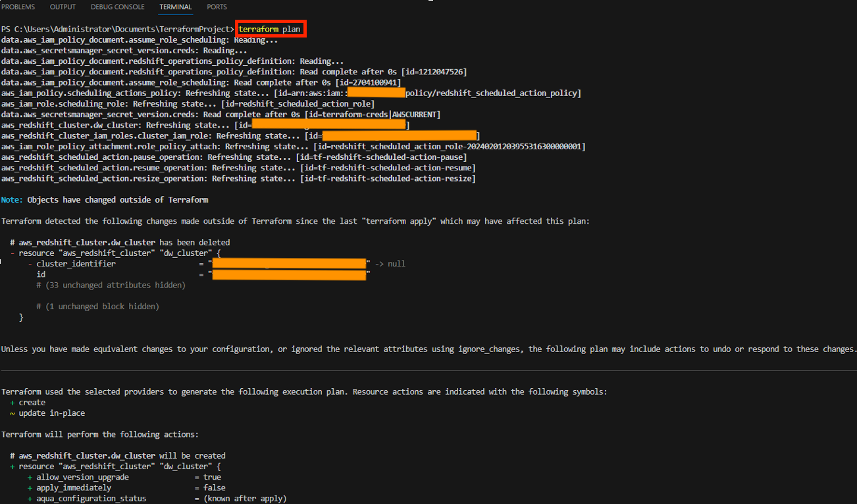Click the redshift_operations_policy_definition 'Reading...' line
The width and height of the screenshot is (857, 504).
pyautogui.click(x=172, y=61)
